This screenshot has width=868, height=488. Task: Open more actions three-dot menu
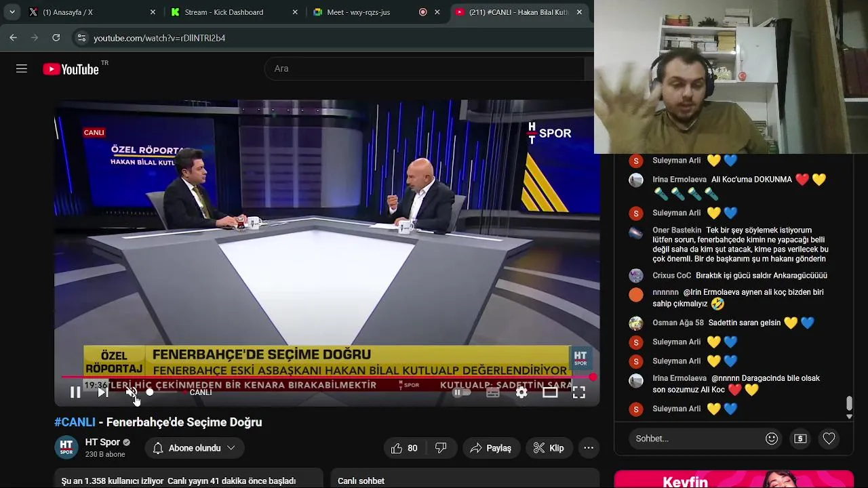(589, 448)
